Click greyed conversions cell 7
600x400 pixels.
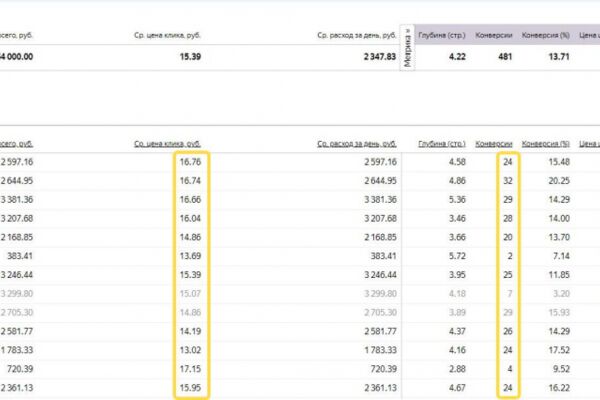pos(510,294)
